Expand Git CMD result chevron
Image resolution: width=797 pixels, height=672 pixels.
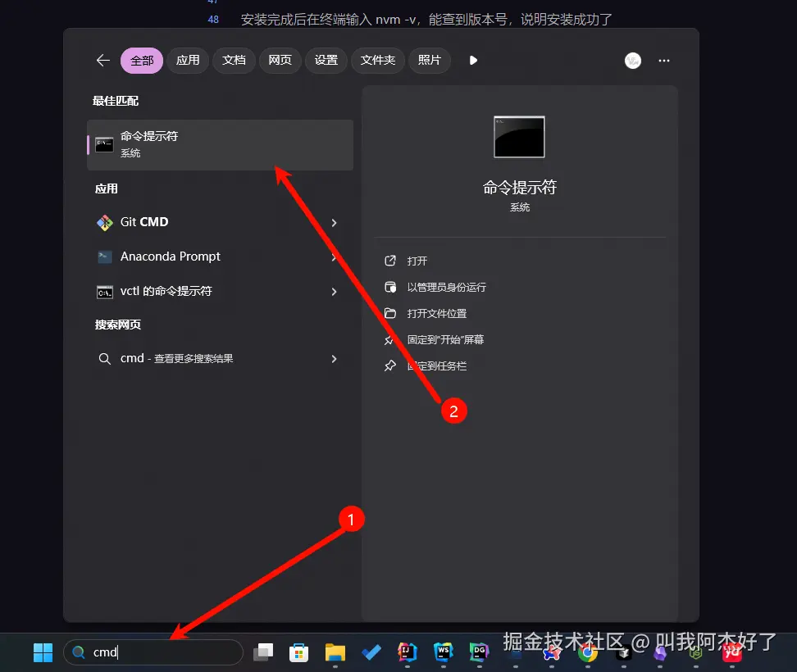334,223
